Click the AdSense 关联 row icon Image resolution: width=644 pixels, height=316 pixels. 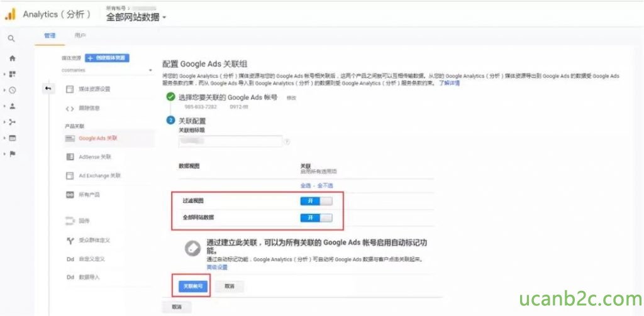point(70,157)
